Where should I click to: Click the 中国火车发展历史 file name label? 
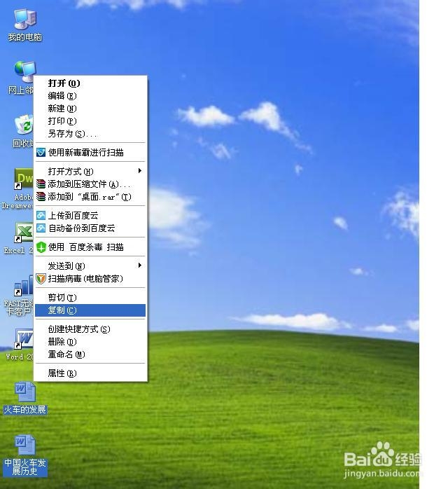coord(25,467)
